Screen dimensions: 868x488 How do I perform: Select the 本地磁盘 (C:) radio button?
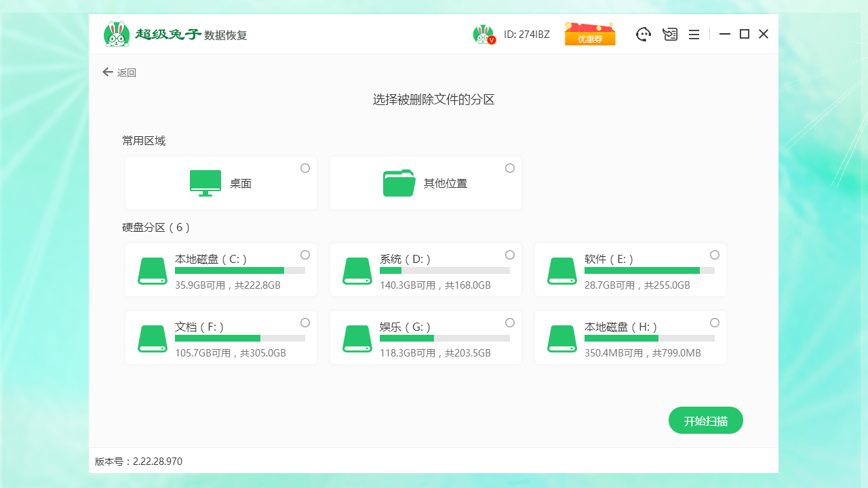point(305,255)
